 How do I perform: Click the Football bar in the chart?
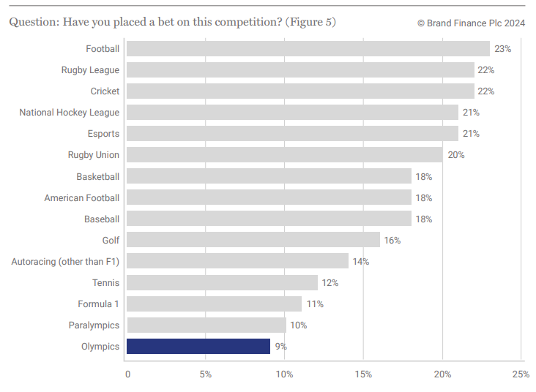(308, 49)
